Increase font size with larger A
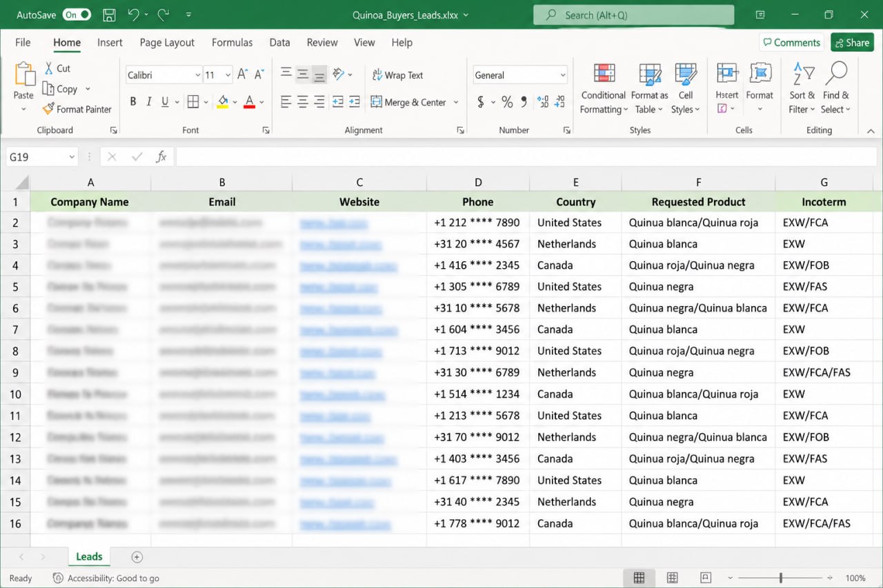This screenshot has width=883, height=588. tap(242, 74)
